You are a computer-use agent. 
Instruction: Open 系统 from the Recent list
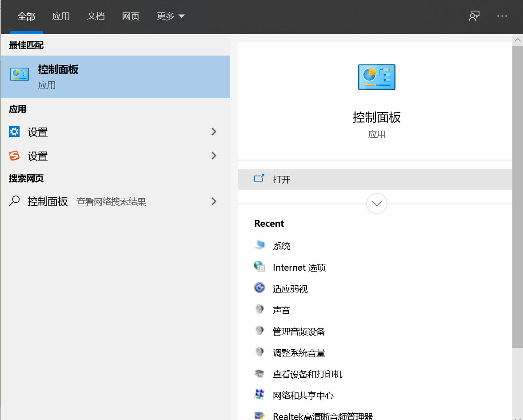[x=281, y=246]
